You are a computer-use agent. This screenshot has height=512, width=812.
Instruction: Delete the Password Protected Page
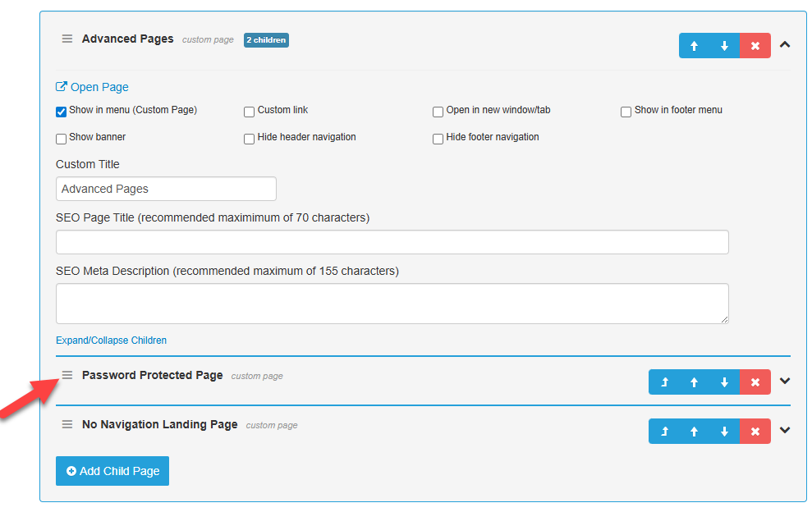click(755, 382)
